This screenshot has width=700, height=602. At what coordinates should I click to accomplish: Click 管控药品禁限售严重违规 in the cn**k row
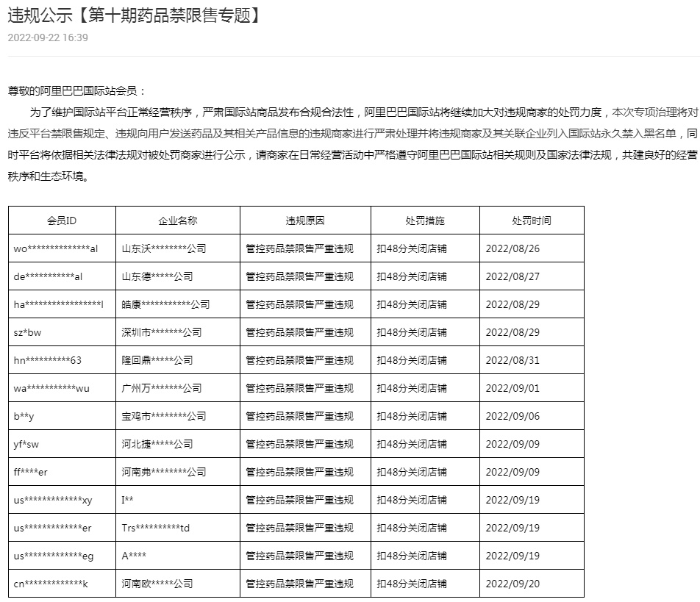coord(299,584)
